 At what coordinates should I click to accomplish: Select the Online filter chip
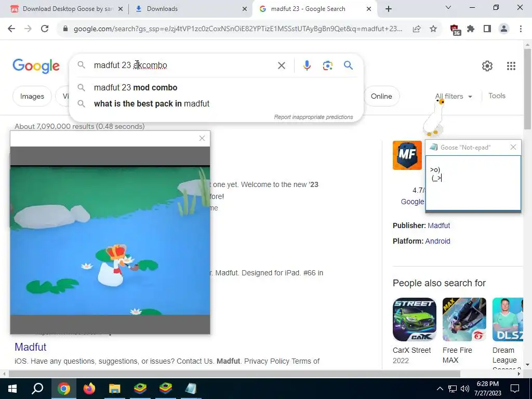(x=381, y=96)
